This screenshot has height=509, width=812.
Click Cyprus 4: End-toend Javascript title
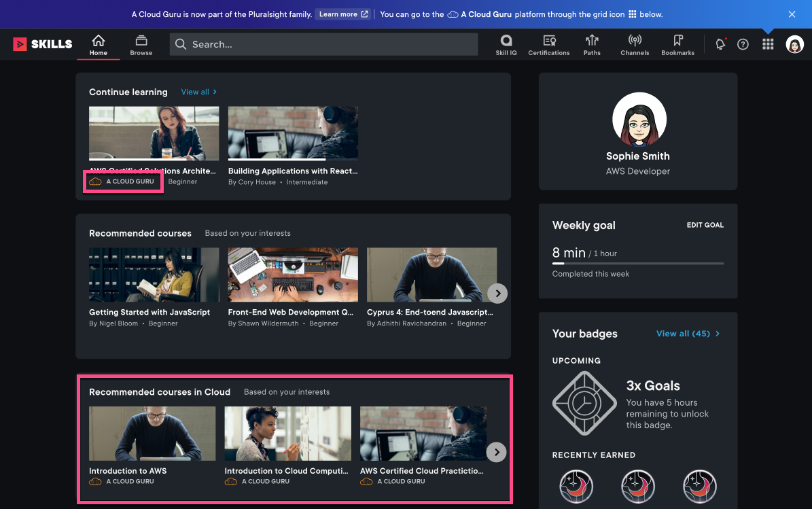point(430,312)
